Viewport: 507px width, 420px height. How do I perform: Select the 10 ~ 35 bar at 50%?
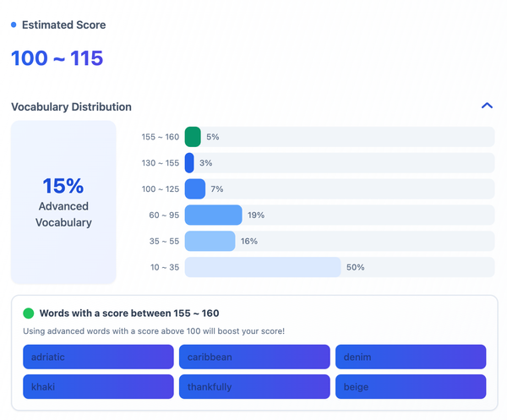click(262, 268)
